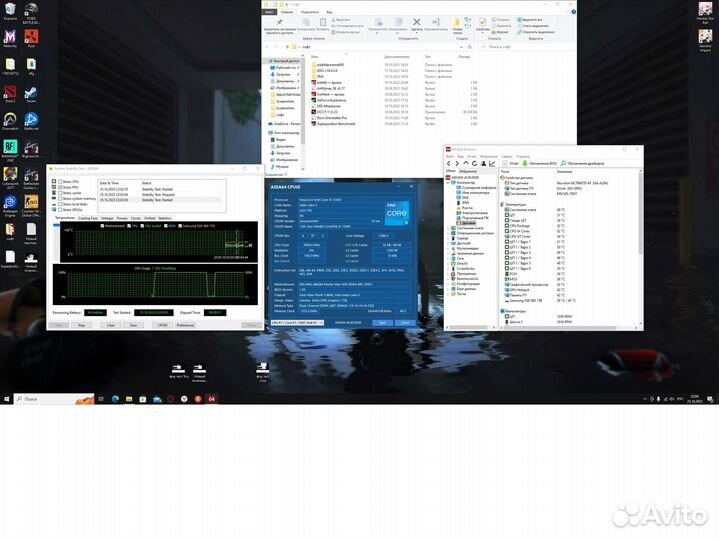
Task: Enable the Stress CPU checkbox
Action: tap(60, 182)
